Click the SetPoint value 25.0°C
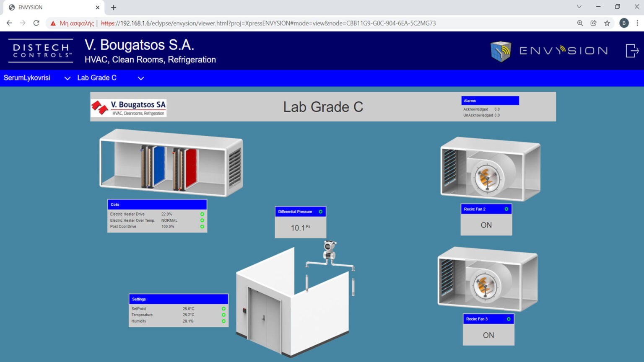Image resolution: width=644 pixels, height=362 pixels. [x=189, y=309]
